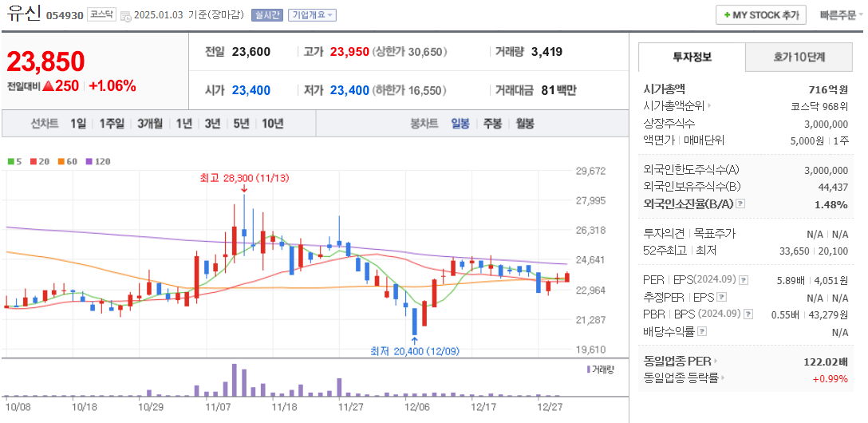Click the 외국인보유주식수 value 44,437
Screen dimensions: 868x423
(x=833, y=187)
